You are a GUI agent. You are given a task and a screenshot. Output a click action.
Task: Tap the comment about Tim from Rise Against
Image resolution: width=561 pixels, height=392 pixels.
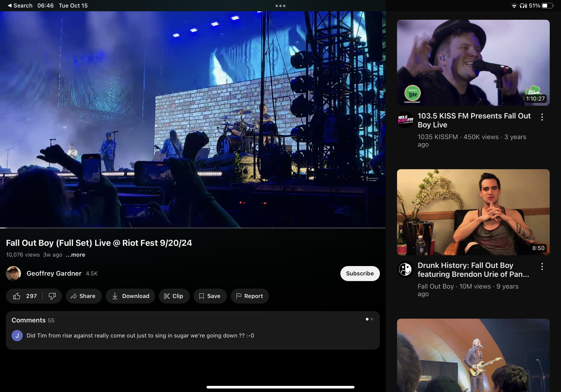[140, 336]
